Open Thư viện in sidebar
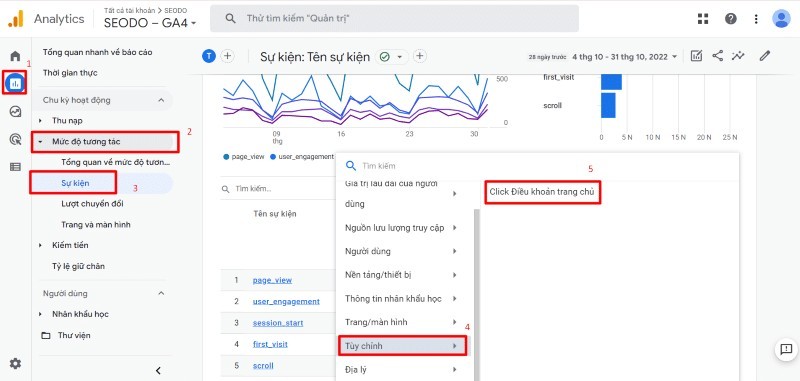 pos(74,336)
